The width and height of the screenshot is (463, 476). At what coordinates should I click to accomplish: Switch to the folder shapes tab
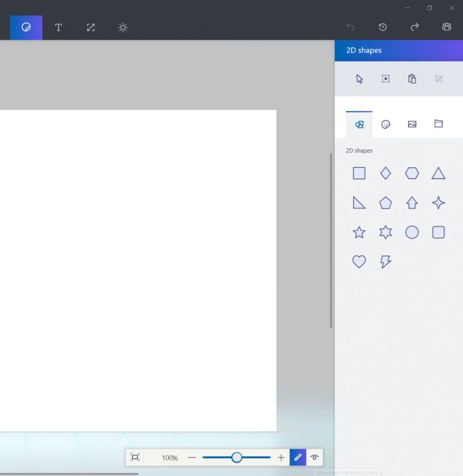pos(438,124)
